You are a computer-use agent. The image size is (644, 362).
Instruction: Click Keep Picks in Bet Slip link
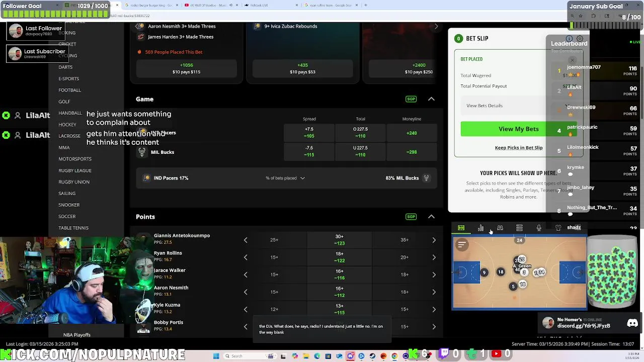tap(519, 148)
